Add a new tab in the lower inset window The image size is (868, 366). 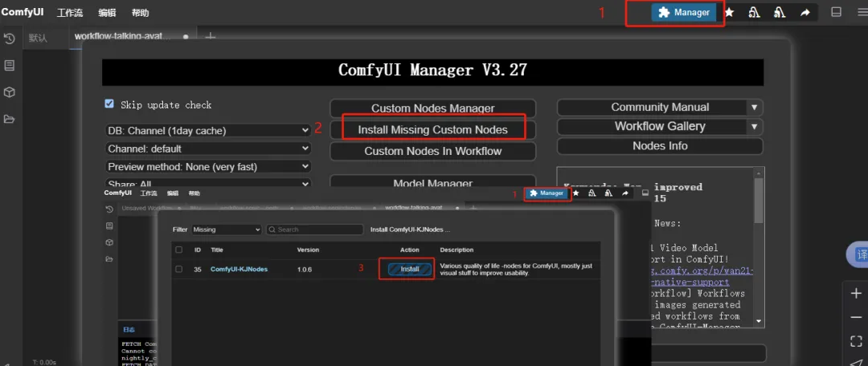473,209
